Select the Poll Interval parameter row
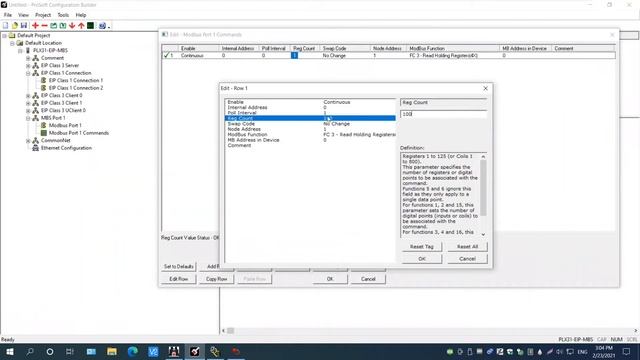The image size is (640, 360). [x=310, y=113]
